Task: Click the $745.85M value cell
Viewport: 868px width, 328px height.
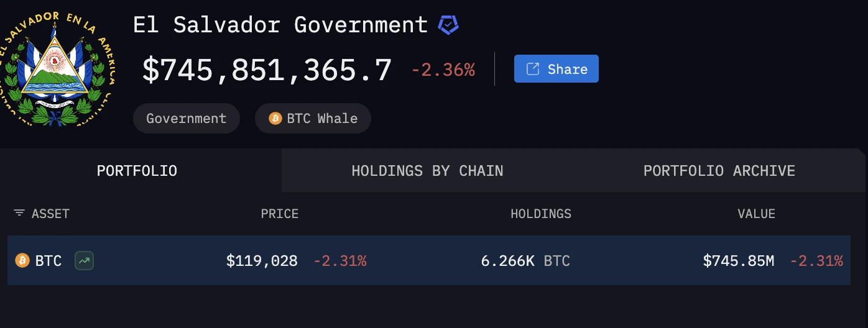Action: point(738,261)
